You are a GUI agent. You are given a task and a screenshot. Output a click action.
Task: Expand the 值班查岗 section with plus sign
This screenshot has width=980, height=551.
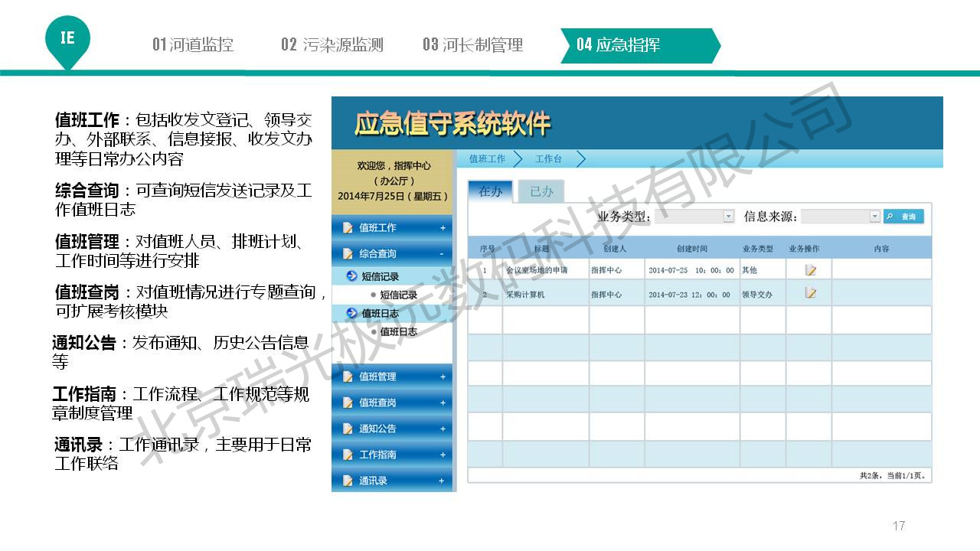[442, 403]
